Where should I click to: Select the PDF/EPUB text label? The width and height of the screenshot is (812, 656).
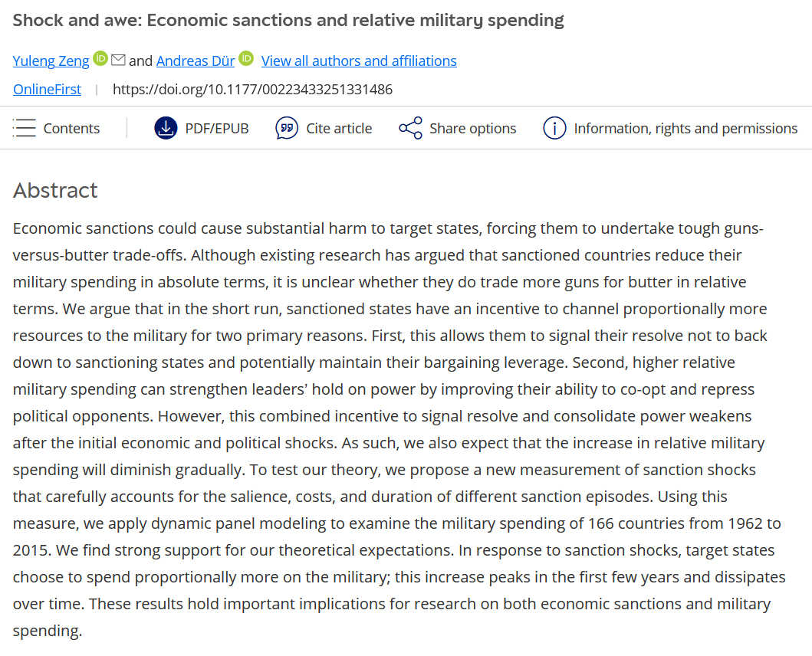[x=217, y=129]
